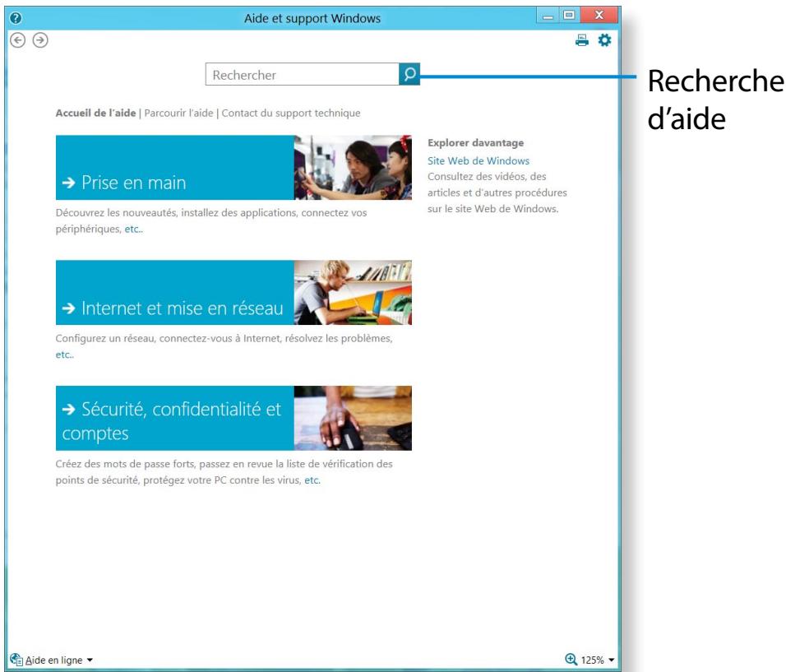
Task: Click the mouse photo in the Sécurité tile
Action: click(x=353, y=418)
